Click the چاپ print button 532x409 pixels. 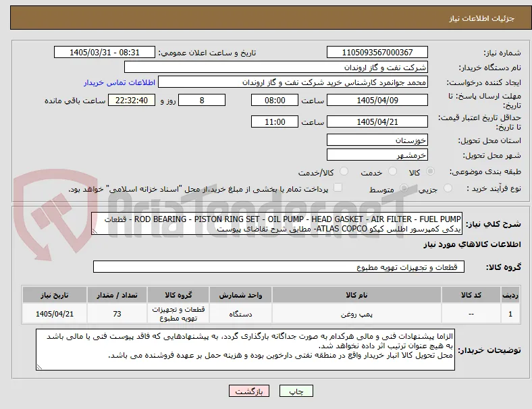pos(296,391)
